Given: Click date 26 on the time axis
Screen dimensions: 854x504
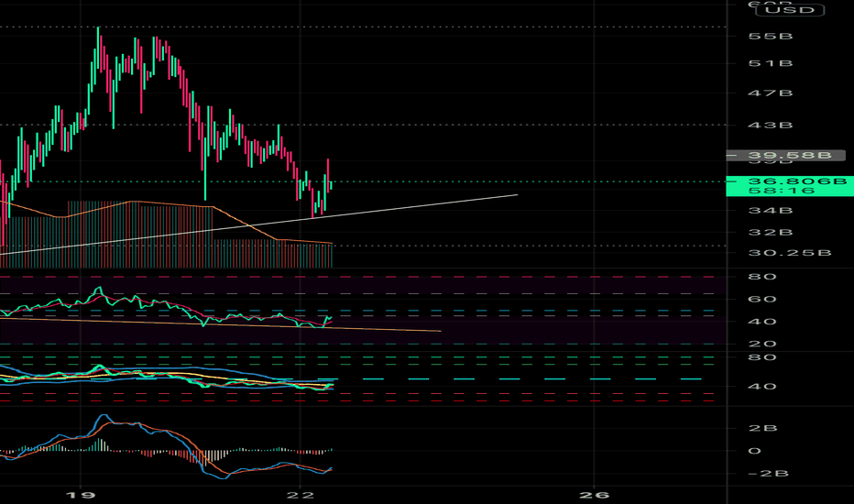Looking at the screenshot, I should [594, 495].
